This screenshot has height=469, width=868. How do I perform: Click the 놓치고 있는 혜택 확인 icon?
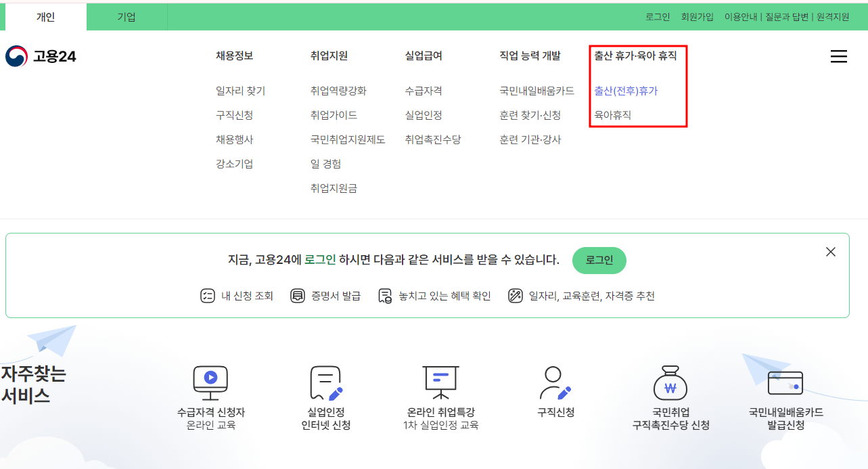pos(384,296)
